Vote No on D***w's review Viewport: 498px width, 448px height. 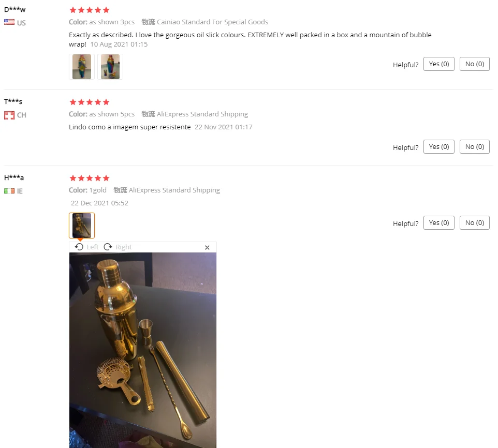tap(475, 64)
